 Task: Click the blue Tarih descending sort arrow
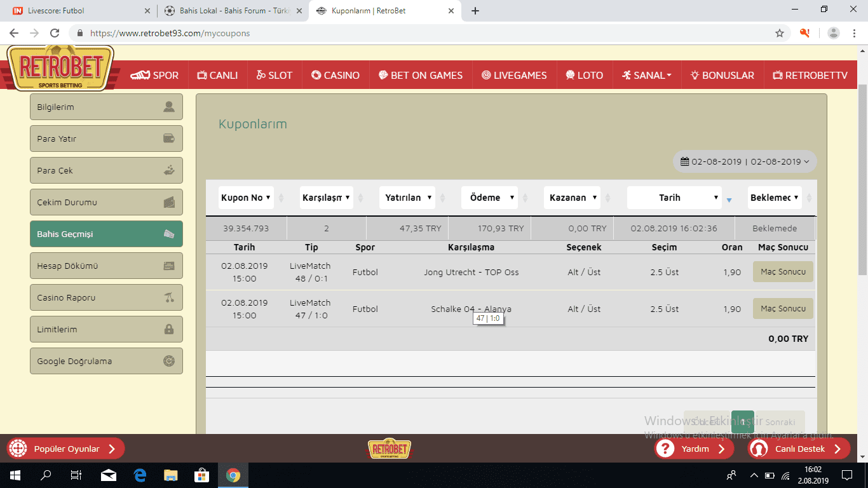click(729, 200)
